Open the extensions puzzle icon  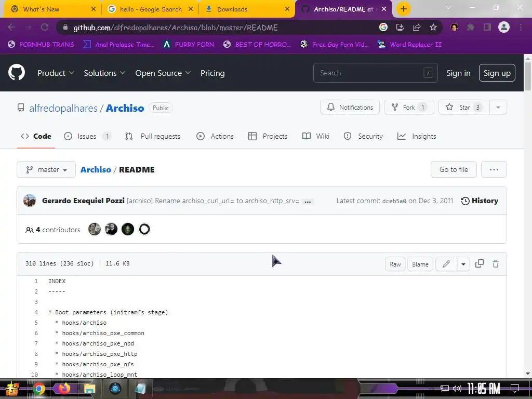471,27
